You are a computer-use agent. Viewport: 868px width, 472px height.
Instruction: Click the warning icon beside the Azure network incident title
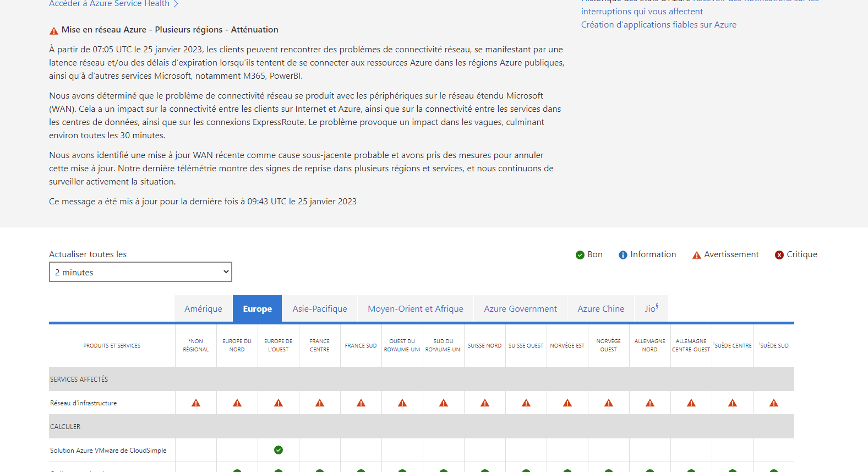(x=54, y=31)
